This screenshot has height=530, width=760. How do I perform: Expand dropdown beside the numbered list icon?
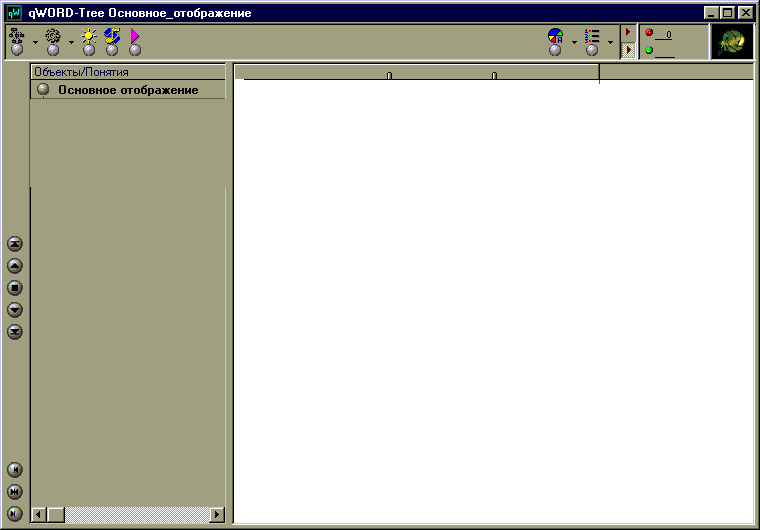click(610, 43)
